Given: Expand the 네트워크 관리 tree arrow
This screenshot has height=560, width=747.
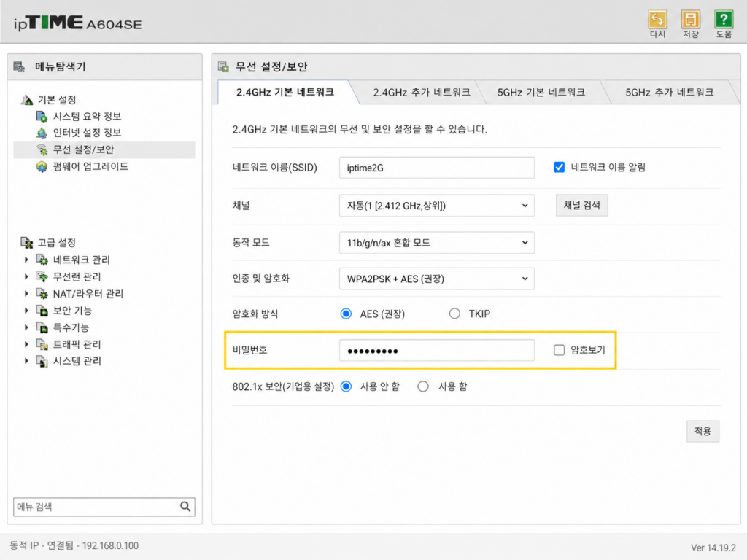Looking at the screenshot, I should point(27,260).
